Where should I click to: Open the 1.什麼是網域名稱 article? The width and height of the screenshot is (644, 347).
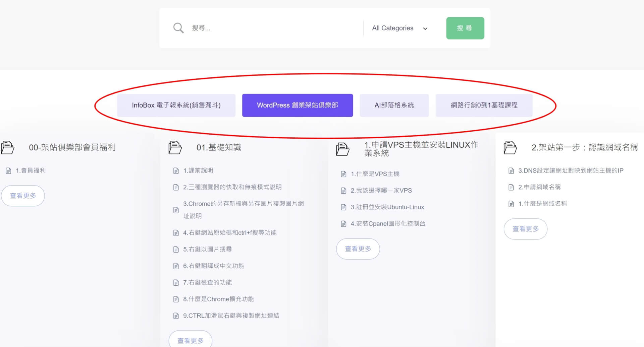[x=542, y=204]
